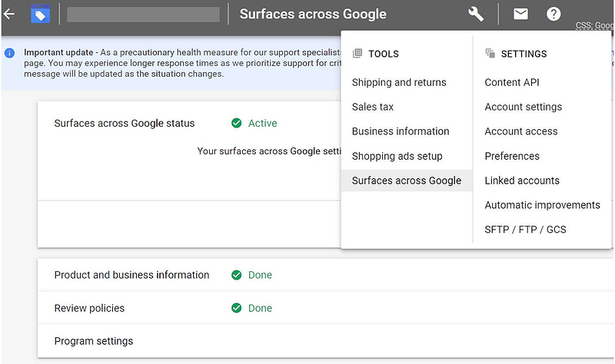Click the Review policies Done checkmark
615x364 pixels.
pos(237,308)
